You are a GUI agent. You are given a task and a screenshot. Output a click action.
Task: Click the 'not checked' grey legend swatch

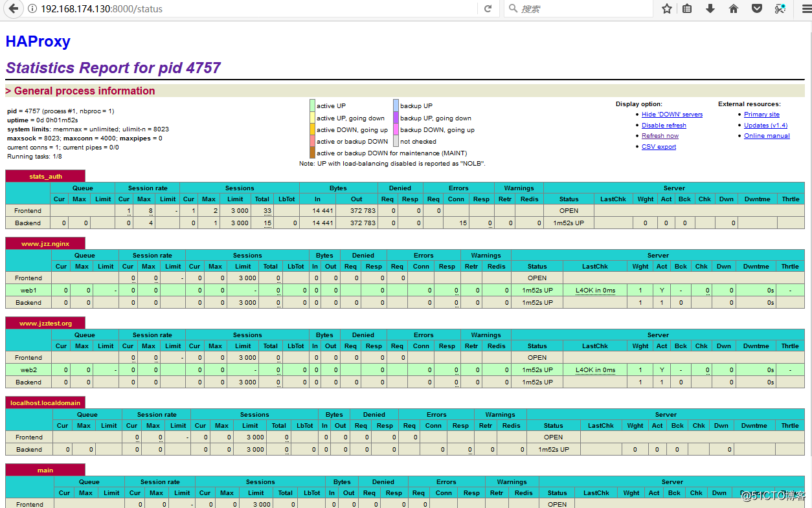pyautogui.click(x=396, y=141)
